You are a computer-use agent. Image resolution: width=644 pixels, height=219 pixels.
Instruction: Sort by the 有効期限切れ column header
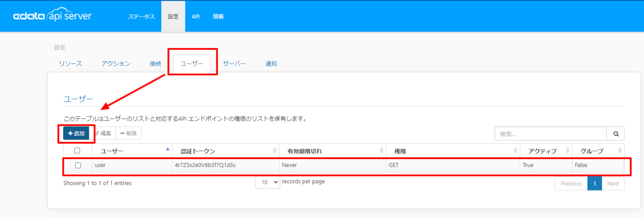(x=332, y=151)
